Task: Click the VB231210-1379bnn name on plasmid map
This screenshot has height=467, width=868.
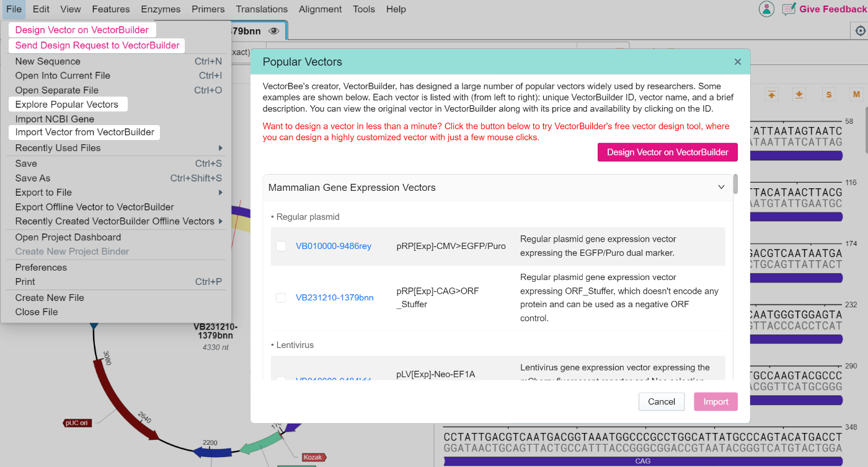Action: [216, 331]
